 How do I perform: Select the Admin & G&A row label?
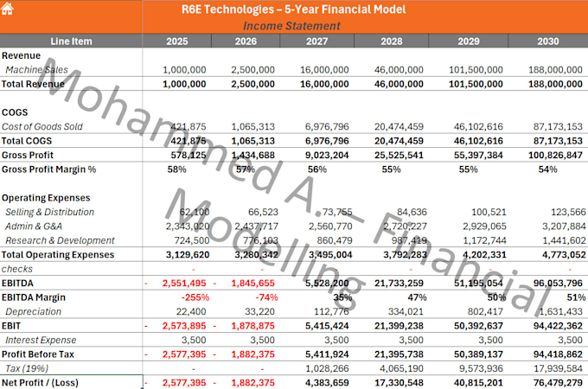(x=34, y=226)
